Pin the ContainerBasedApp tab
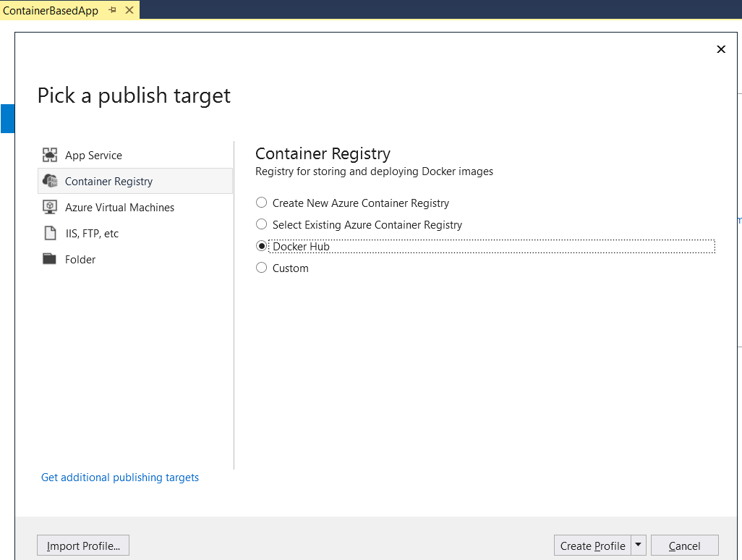This screenshot has width=742, height=560. (113, 10)
